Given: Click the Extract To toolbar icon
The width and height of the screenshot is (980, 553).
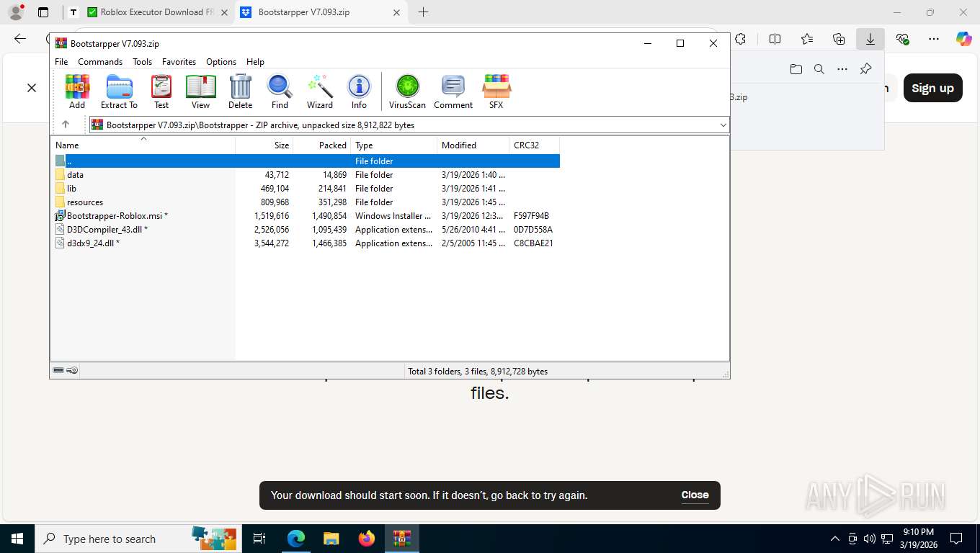Looking at the screenshot, I should coord(119,91).
